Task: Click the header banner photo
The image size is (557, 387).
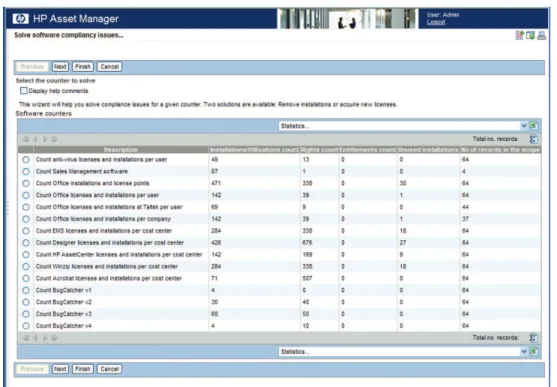Action: click(348, 18)
